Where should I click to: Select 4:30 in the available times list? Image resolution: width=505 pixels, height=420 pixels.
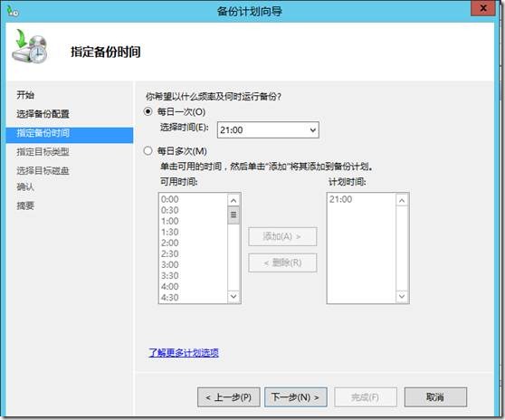click(x=170, y=298)
